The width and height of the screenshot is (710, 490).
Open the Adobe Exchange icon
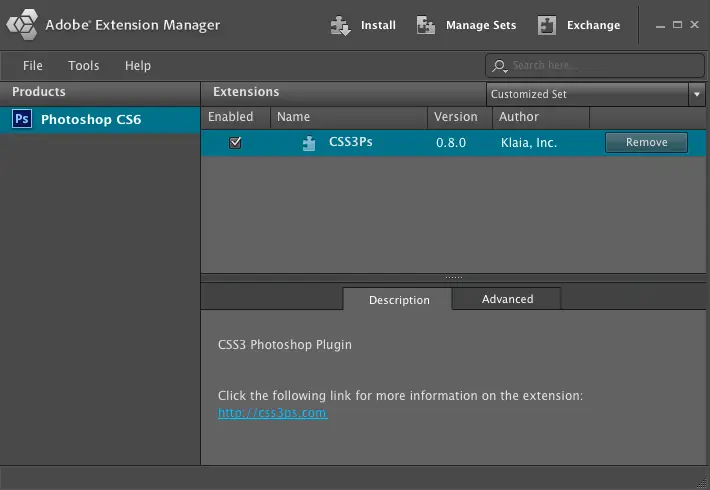[x=547, y=26]
